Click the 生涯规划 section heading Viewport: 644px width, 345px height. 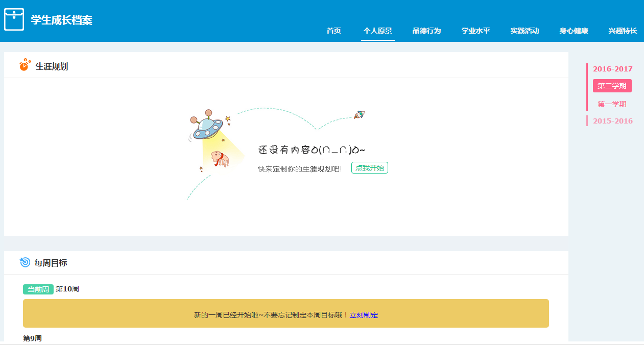coord(52,66)
